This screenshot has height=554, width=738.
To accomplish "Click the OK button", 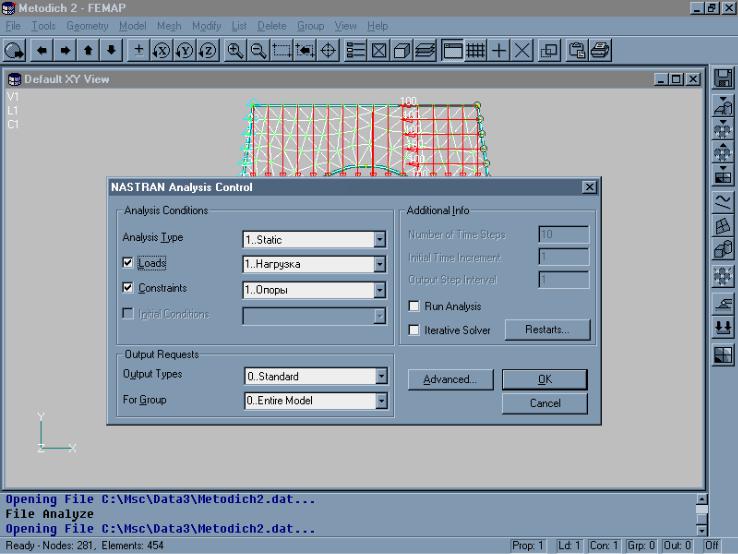I will tap(545, 379).
